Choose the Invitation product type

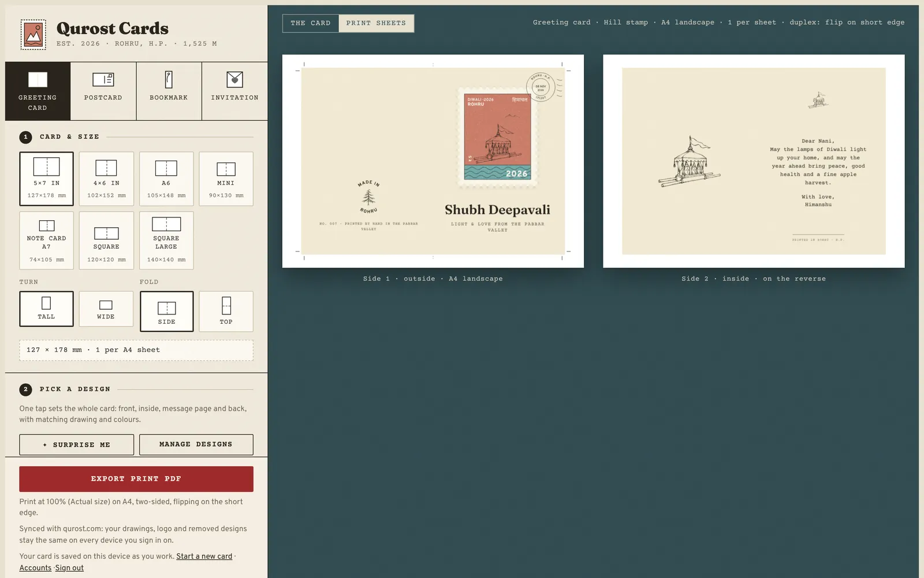click(234, 91)
